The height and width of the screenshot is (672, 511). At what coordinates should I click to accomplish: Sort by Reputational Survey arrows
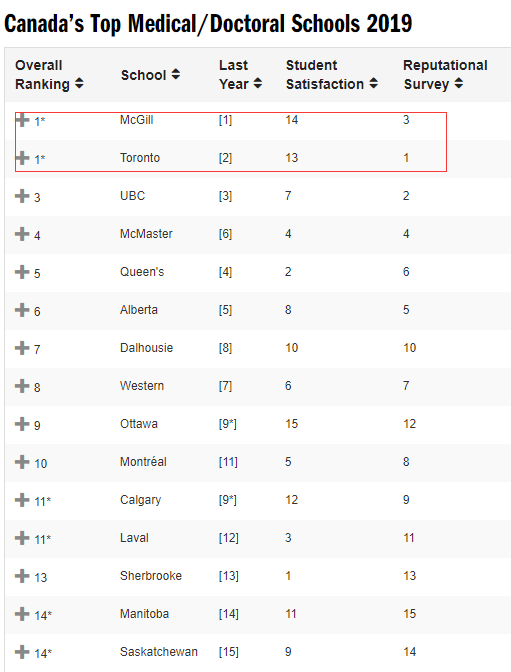(459, 83)
